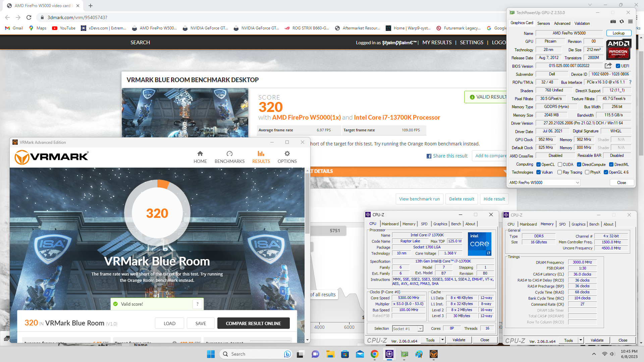This screenshot has width=644, height=362.
Task: Open Microsoft Store from taskbar
Action: tap(345, 354)
